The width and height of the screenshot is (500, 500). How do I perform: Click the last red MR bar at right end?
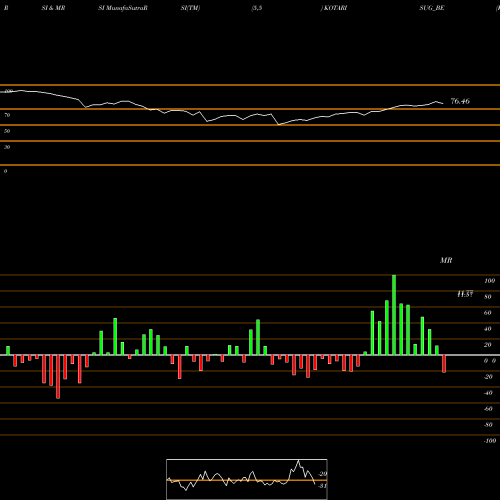pyautogui.click(x=444, y=364)
